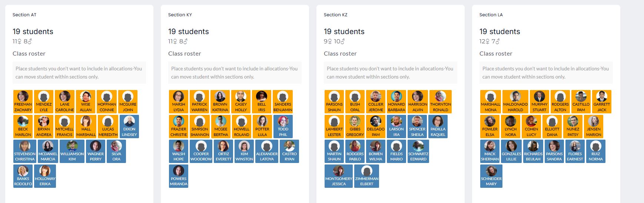
Task: Click the exclusion drop area in Section LA
Action: pyautogui.click(x=546, y=73)
